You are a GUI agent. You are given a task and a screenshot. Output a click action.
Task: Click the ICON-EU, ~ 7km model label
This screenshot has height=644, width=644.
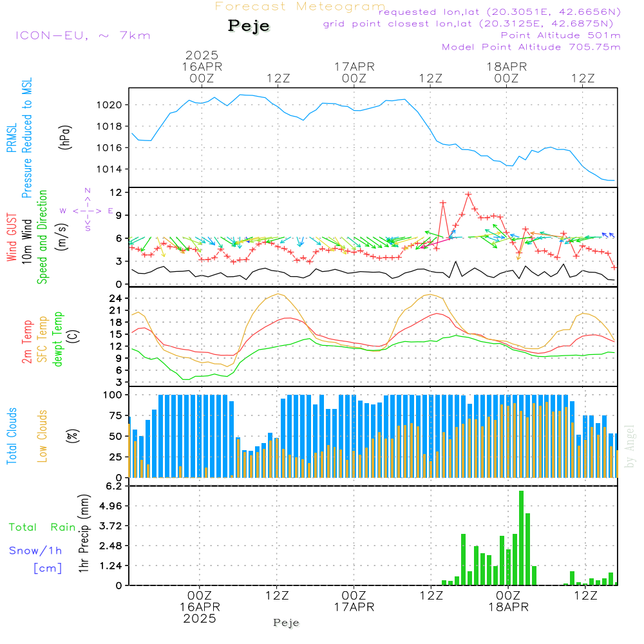(x=83, y=35)
